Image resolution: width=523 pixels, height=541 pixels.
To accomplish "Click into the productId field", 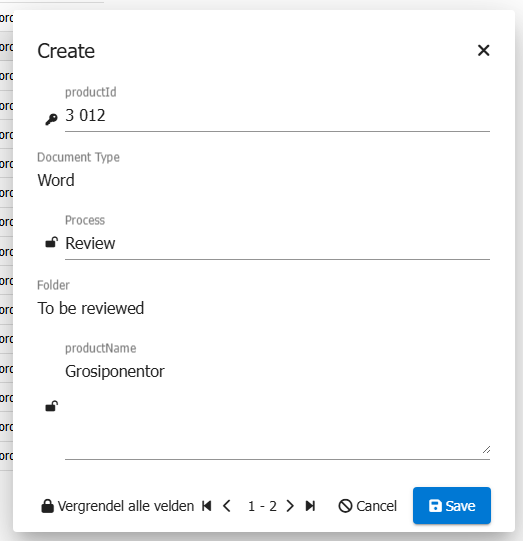I will [x=277, y=116].
